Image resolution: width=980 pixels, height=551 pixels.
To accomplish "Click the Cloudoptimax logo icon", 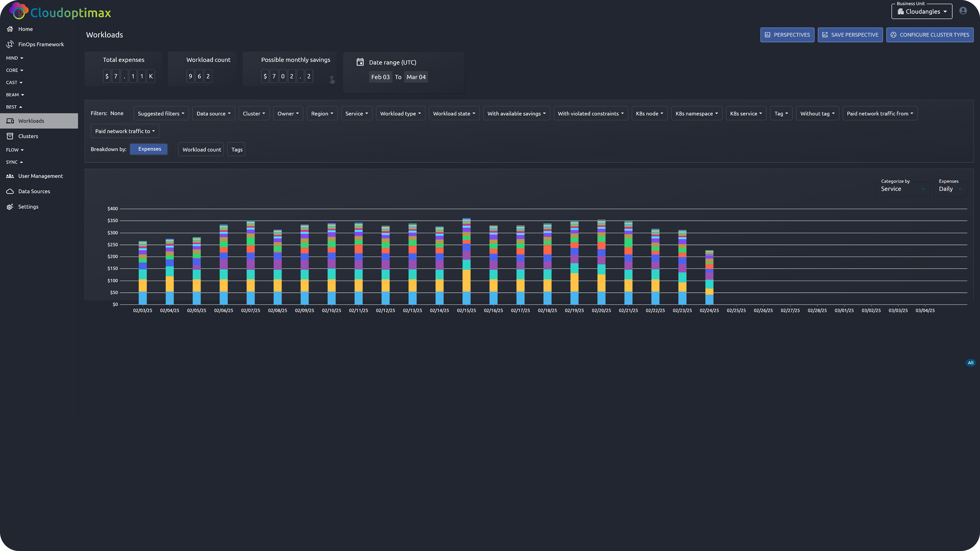I will (x=19, y=11).
